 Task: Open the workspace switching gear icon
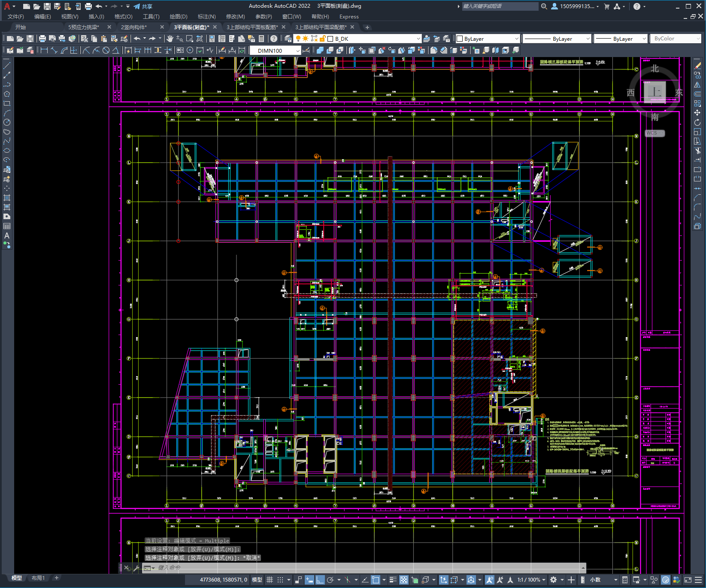[x=554, y=580]
